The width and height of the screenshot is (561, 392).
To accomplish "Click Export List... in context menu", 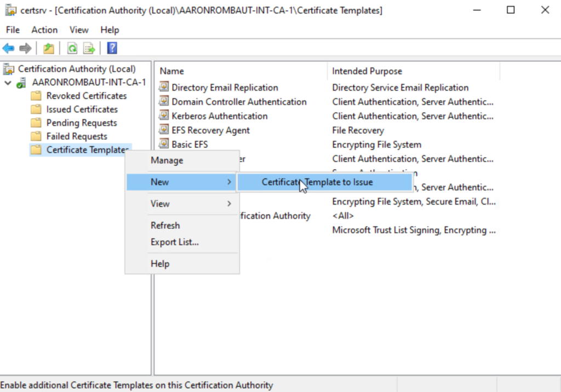I will pyautogui.click(x=174, y=242).
